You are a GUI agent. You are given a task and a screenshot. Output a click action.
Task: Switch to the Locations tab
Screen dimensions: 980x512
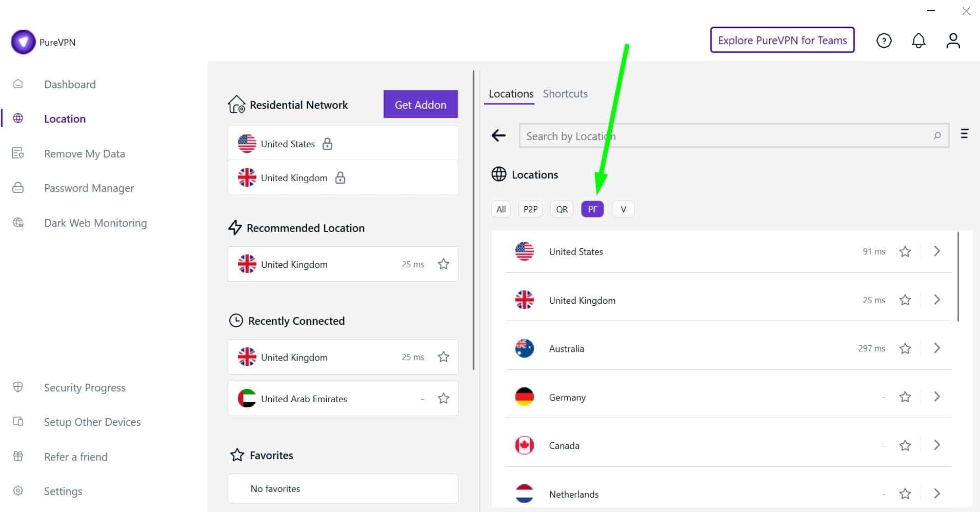[511, 94]
